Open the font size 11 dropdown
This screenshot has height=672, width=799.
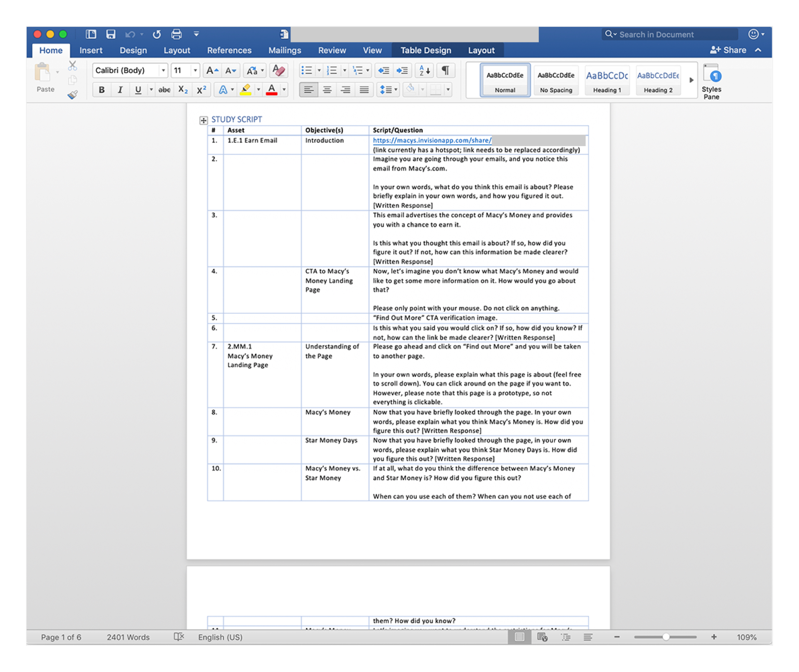195,70
